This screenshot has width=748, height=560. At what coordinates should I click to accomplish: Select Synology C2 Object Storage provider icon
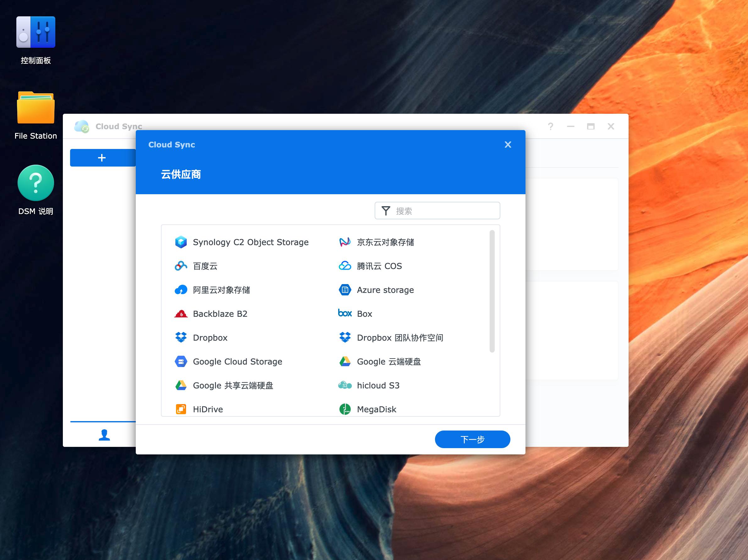coord(181,242)
